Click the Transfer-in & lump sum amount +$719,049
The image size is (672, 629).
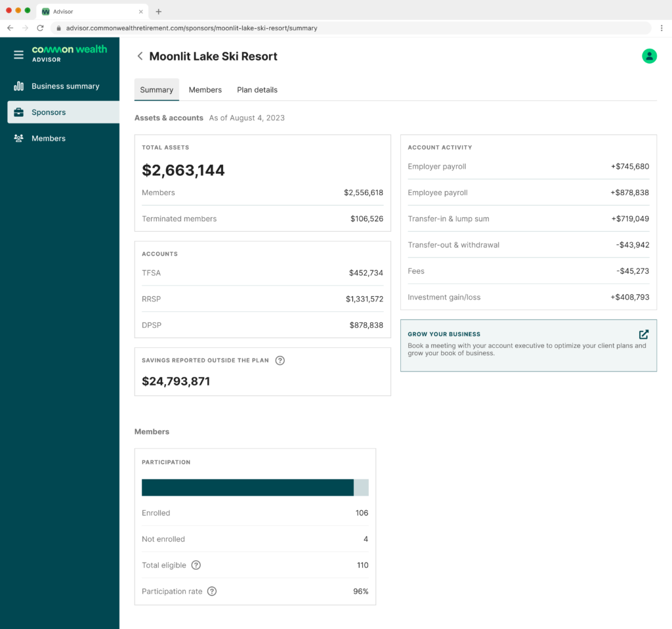pos(630,219)
